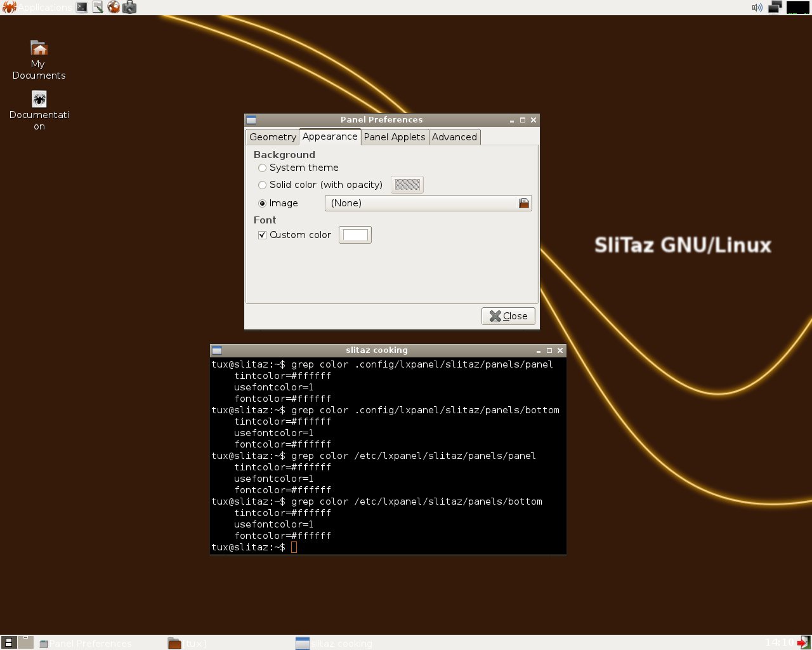The height and width of the screenshot is (650, 812).
Task: Open volume control from the system tray
Action: 757,7
